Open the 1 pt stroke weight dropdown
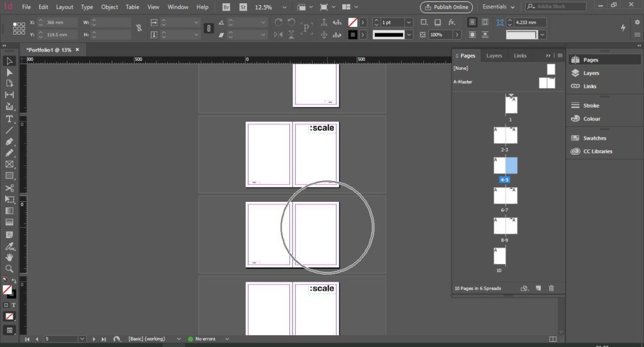Image resolution: width=644 pixels, height=347 pixels. [x=409, y=22]
